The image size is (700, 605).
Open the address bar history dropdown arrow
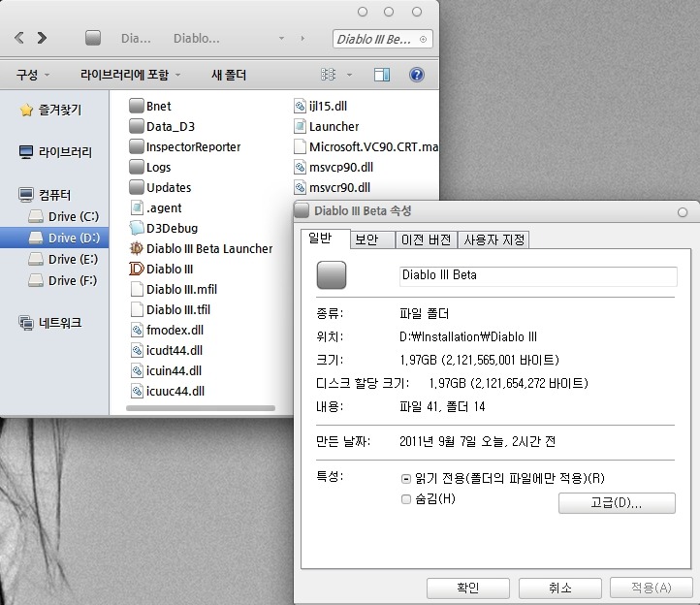(282, 39)
